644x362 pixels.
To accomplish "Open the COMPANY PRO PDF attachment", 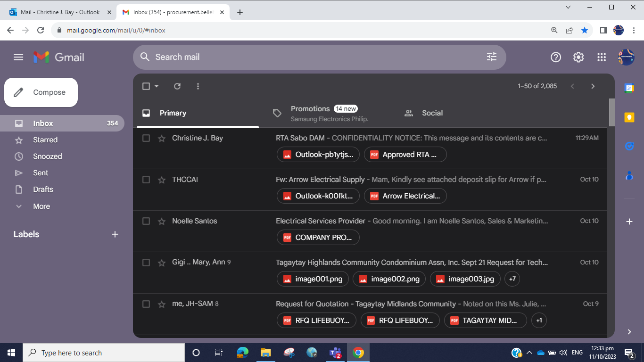I will pos(318,238).
